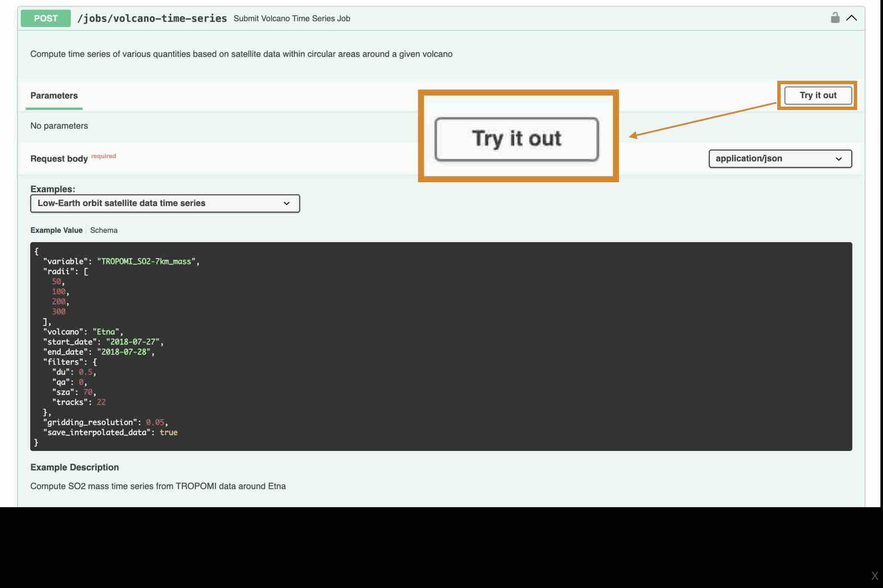The height and width of the screenshot is (588, 883).
Task: Click the /jobs/volcano-time-series endpoint path
Action: pos(152,18)
